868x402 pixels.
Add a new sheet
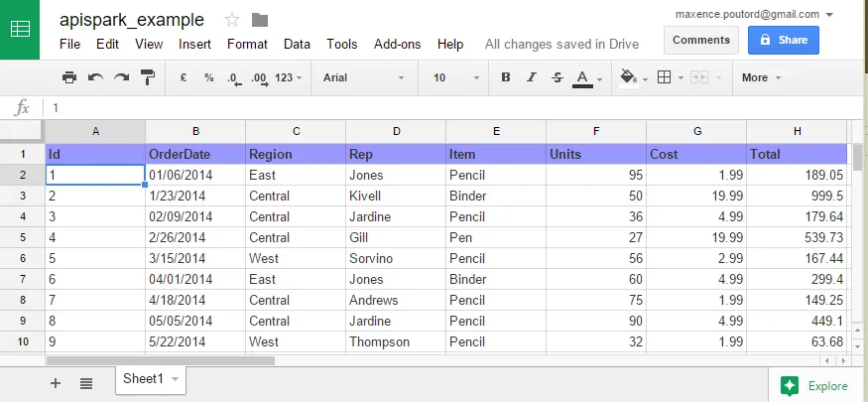(x=56, y=382)
